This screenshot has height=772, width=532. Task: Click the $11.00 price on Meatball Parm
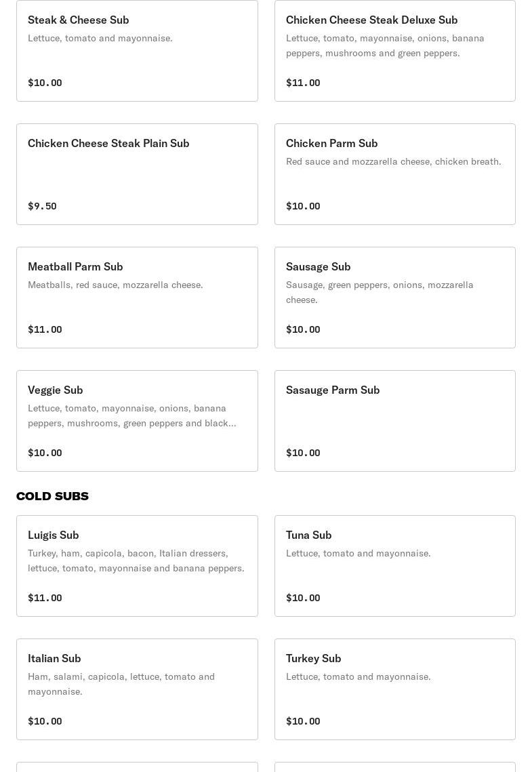point(45,329)
